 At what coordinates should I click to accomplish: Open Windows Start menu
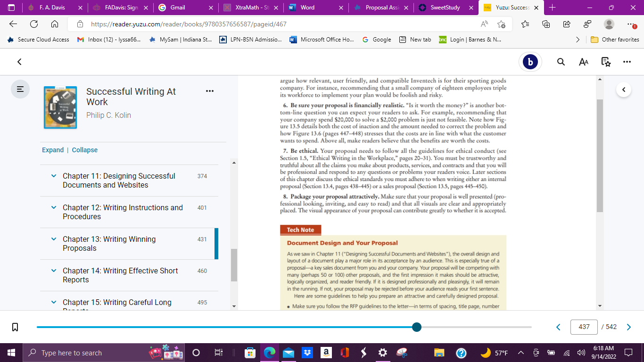pos(11,353)
